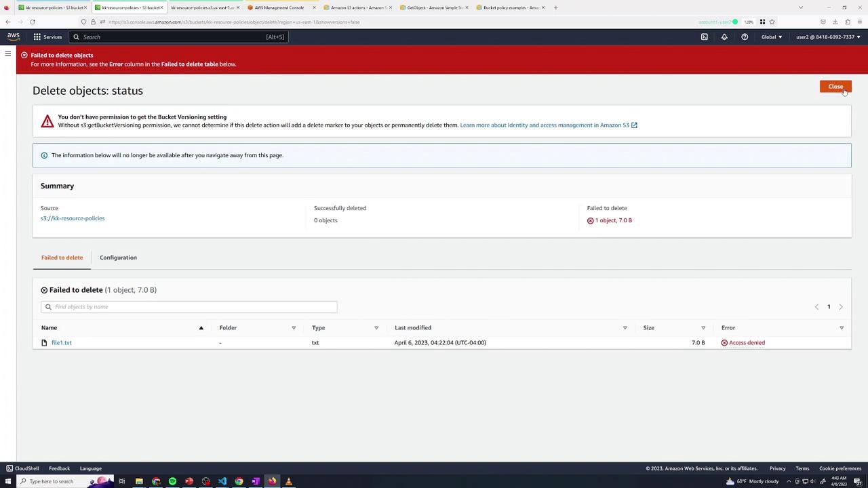Open the Learn more about IAM link
This screenshot has height=488, width=868.
[x=548, y=125]
